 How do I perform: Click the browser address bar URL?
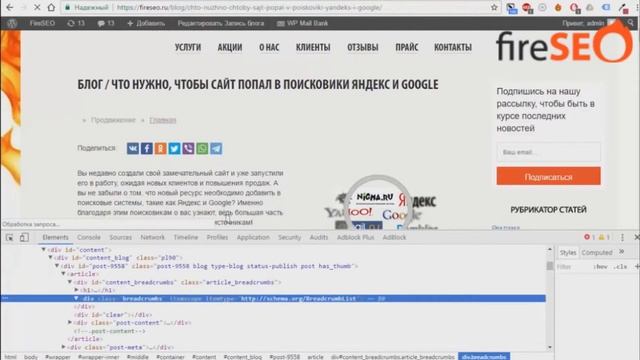pos(249,7)
